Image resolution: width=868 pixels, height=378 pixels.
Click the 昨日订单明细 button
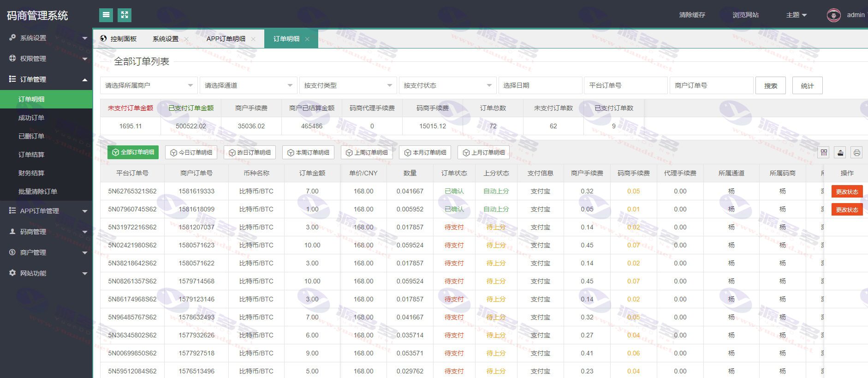pos(250,152)
